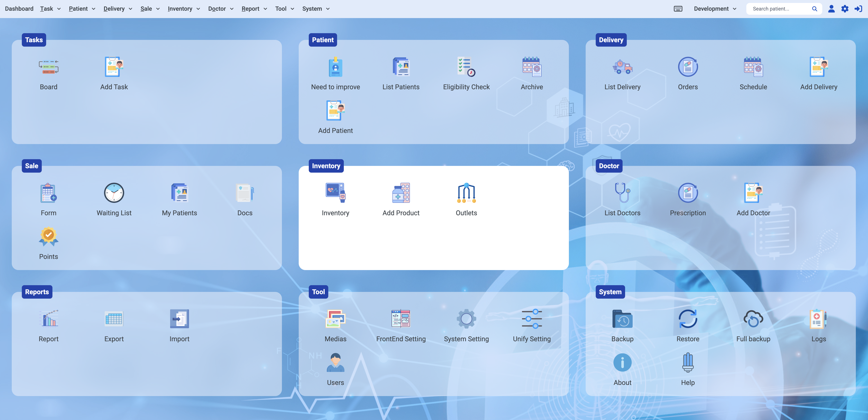Open the sale Form icon

[48, 193]
